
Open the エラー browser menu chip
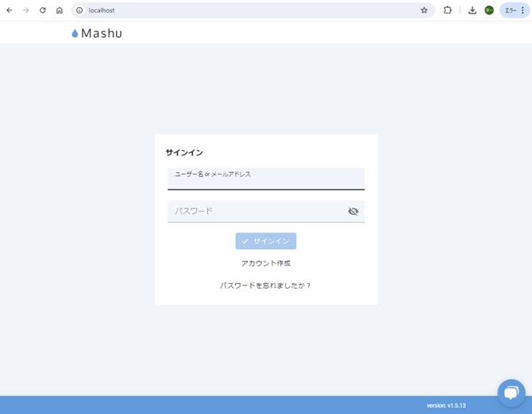pyautogui.click(x=515, y=10)
